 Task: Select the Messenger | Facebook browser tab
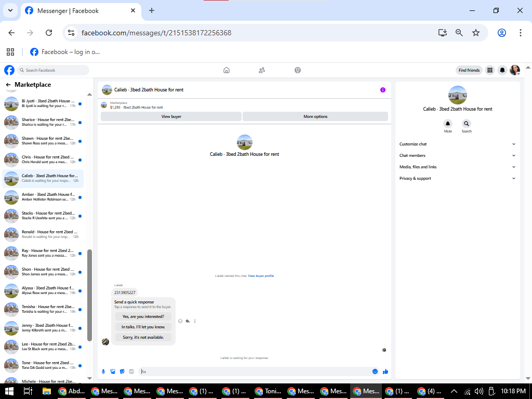(x=81, y=11)
